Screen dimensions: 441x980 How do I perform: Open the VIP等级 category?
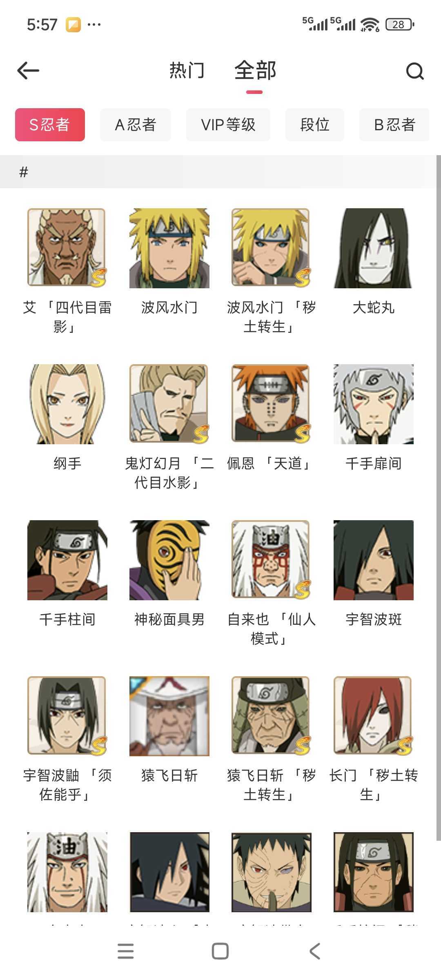228,125
